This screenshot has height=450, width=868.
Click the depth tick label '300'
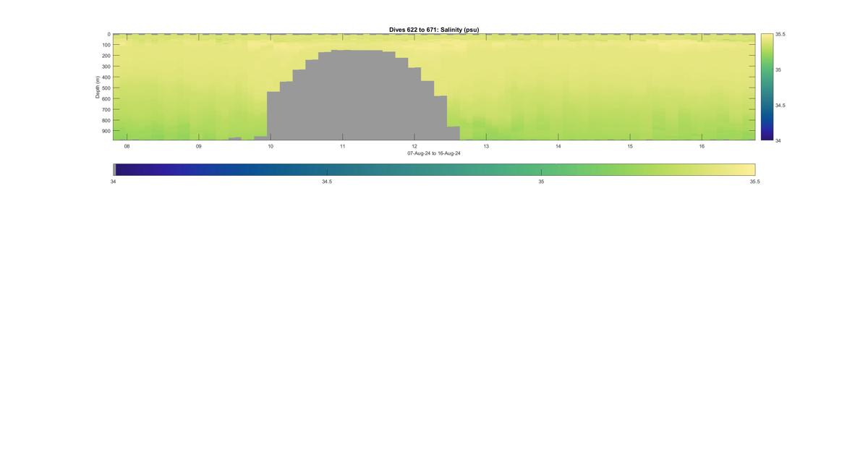[x=106, y=67]
